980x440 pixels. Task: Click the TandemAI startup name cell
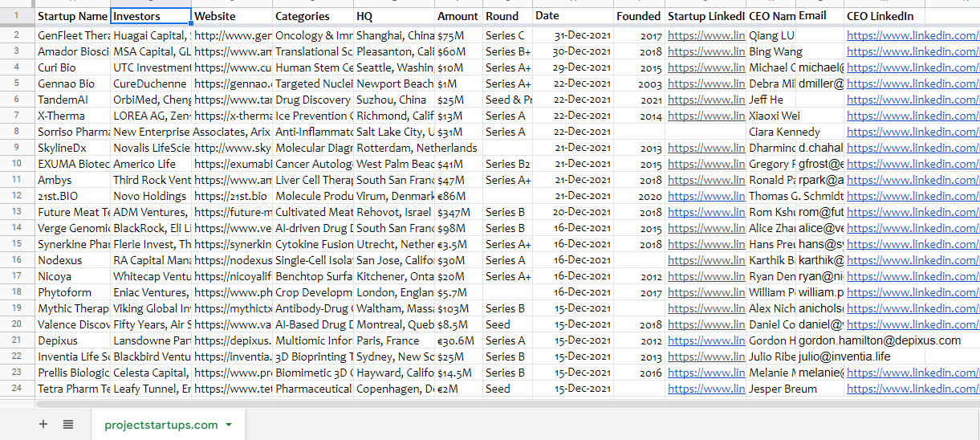72,100
